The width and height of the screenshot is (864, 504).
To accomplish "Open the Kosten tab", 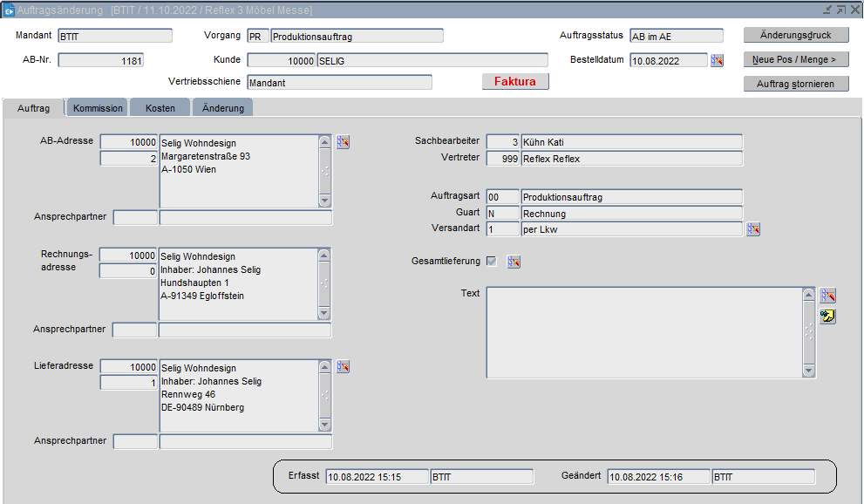I will 160,108.
